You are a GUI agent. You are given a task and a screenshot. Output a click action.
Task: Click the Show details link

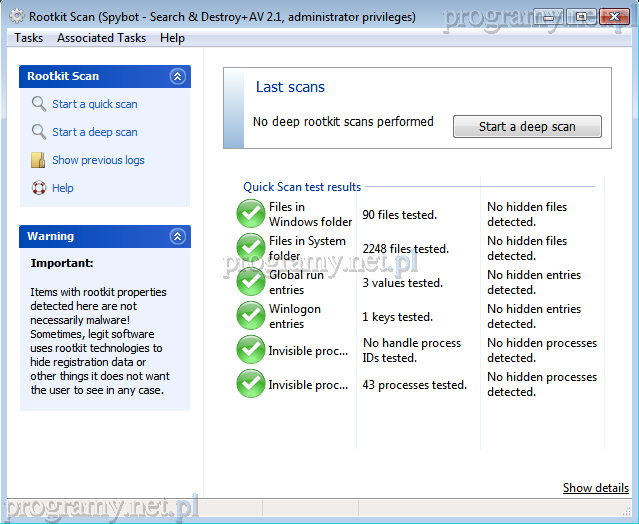click(x=595, y=488)
